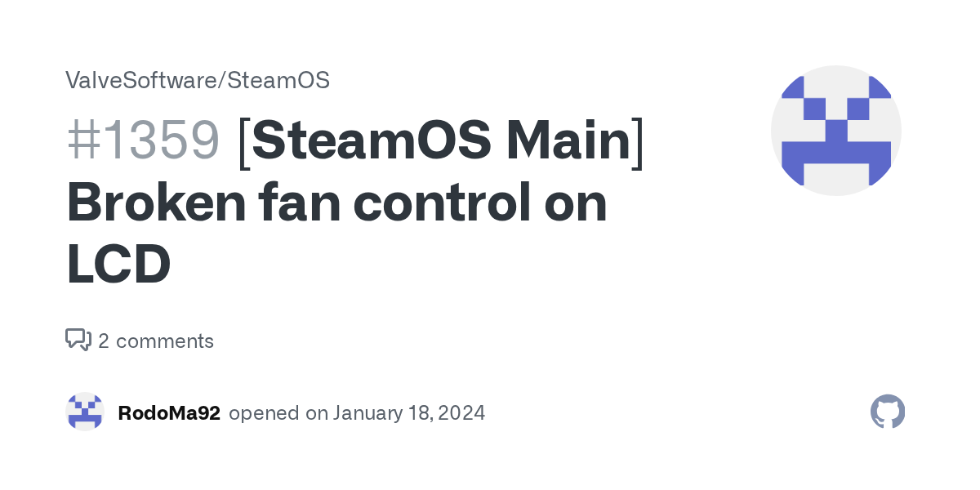Click the word "Main" in the title

click(x=568, y=141)
